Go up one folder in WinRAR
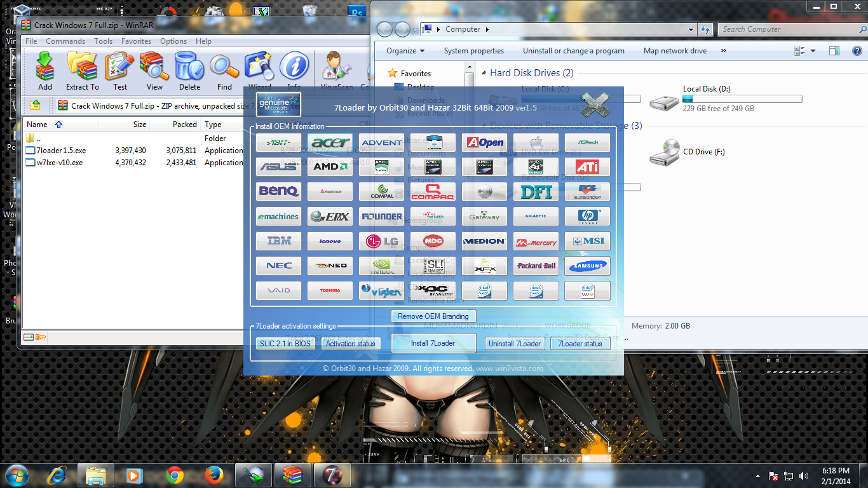868x488 pixels. coord(36,105)
